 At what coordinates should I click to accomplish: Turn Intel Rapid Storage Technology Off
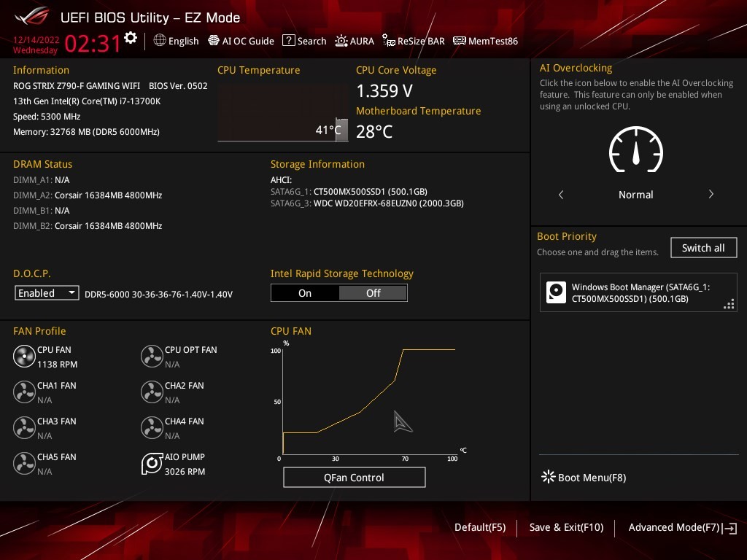pyautogui.click(x=373, y=293)
